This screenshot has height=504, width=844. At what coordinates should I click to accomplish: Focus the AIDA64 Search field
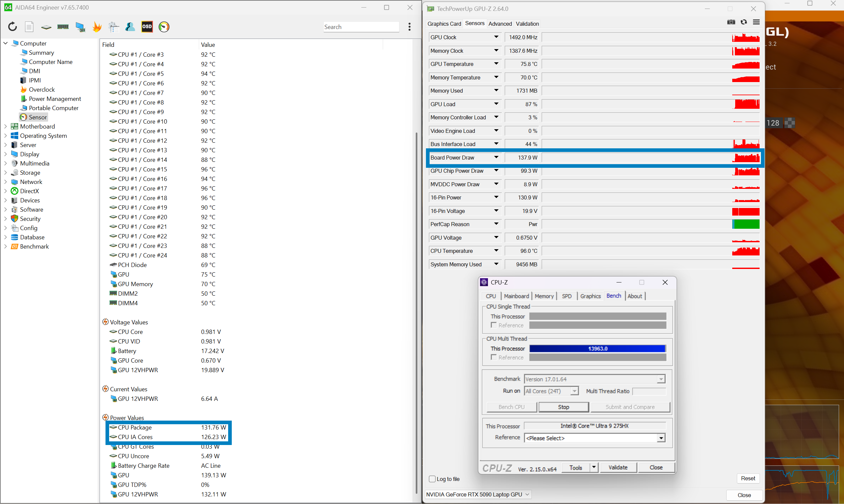coord(361,27)
